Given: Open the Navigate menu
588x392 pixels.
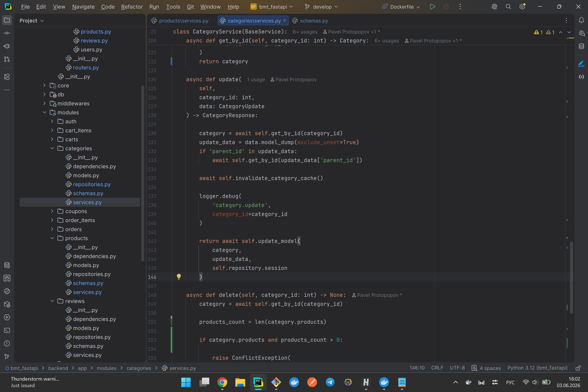Looking at the screenshot, I should (x=83, y=7).
